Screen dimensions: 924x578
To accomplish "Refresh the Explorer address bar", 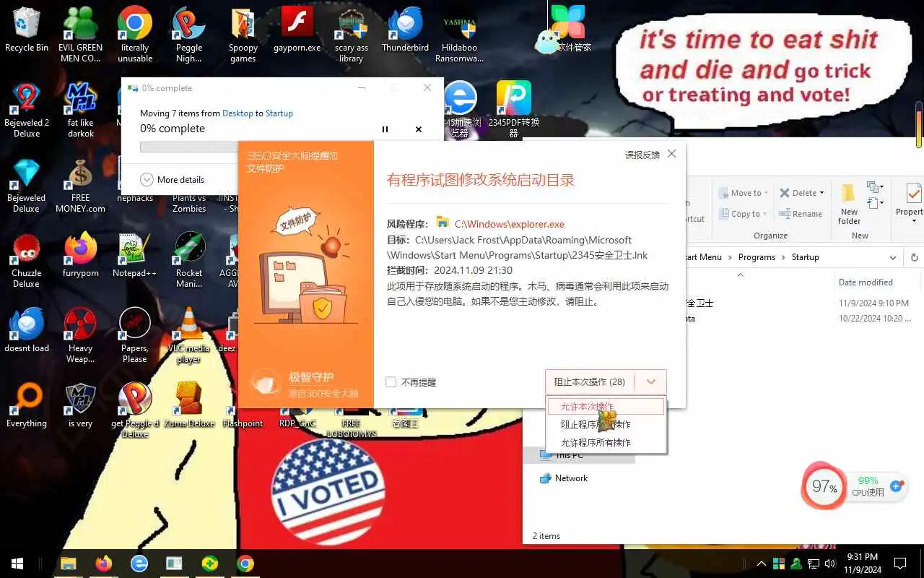I will (915, 257).
